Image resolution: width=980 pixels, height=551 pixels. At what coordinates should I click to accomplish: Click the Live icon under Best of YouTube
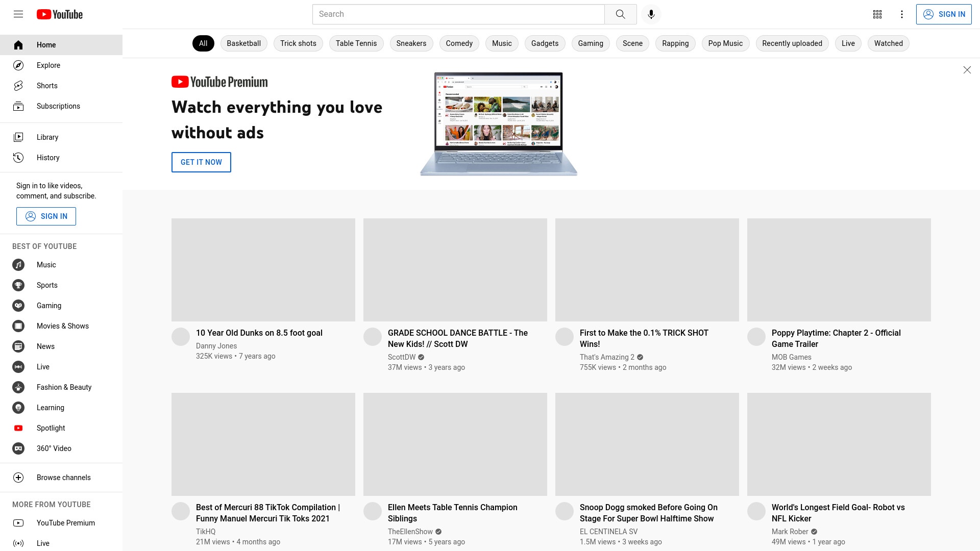(x=18, y=367)
